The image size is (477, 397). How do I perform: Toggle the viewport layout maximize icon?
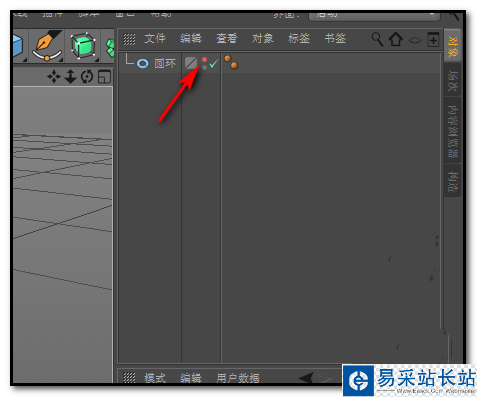point(104,77)
